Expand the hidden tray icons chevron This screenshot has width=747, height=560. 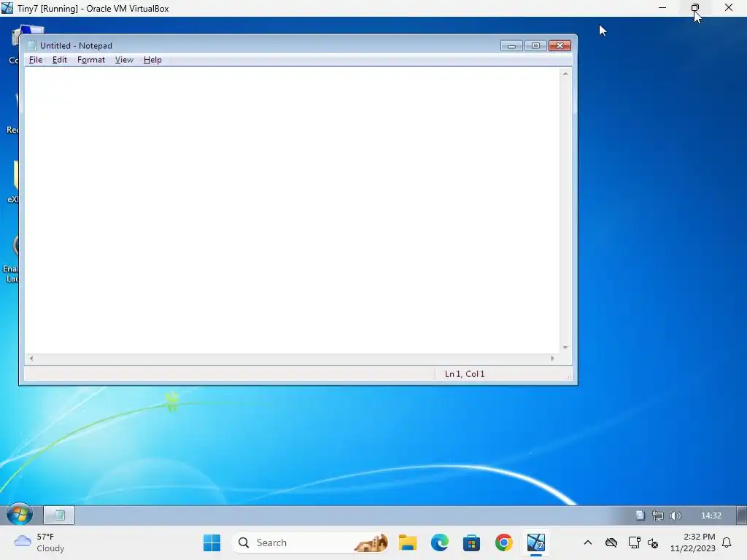tap(588, 542)
